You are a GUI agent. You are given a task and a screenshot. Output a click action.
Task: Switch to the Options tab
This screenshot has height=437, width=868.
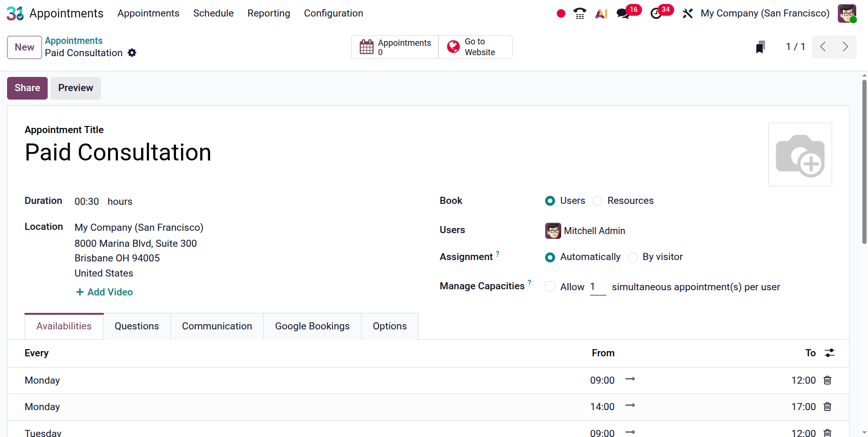point(390,326)
